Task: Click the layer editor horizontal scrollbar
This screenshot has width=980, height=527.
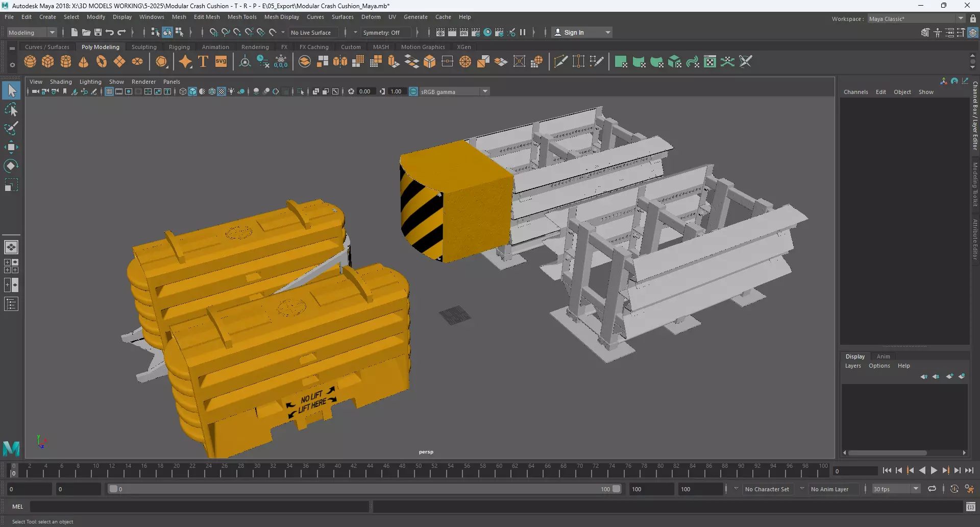Action: 888,452
